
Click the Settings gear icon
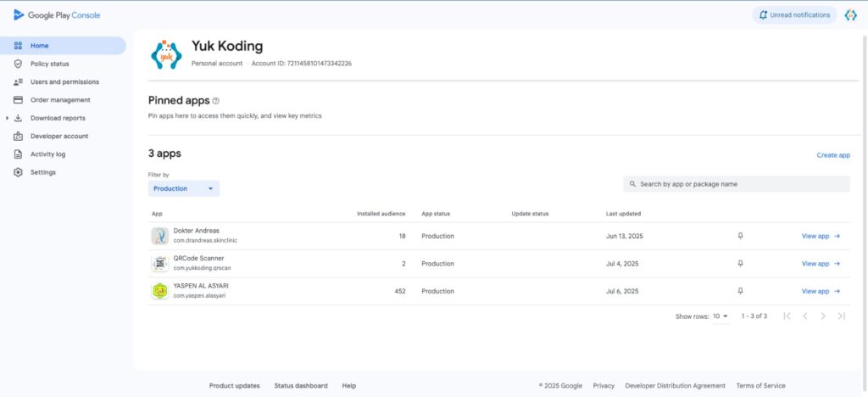(x=18, y=172)
